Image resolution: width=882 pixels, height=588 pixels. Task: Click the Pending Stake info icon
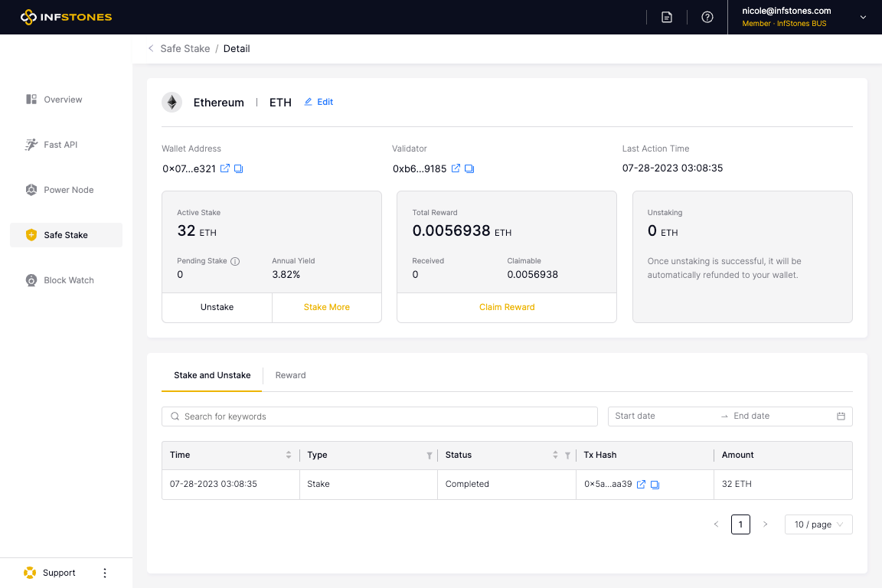pyautogui.click(x=235, y=261)
